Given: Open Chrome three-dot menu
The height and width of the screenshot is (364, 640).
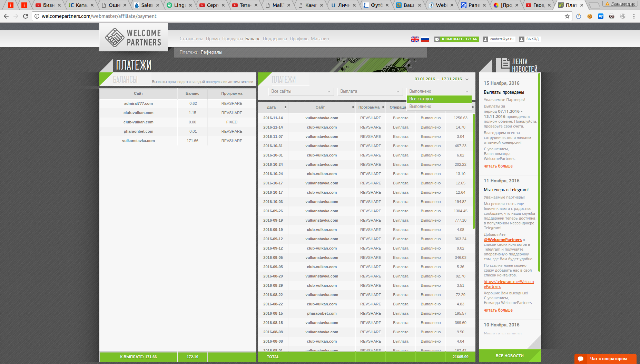Looking at the screenshot, I should (x=634, y=16).
